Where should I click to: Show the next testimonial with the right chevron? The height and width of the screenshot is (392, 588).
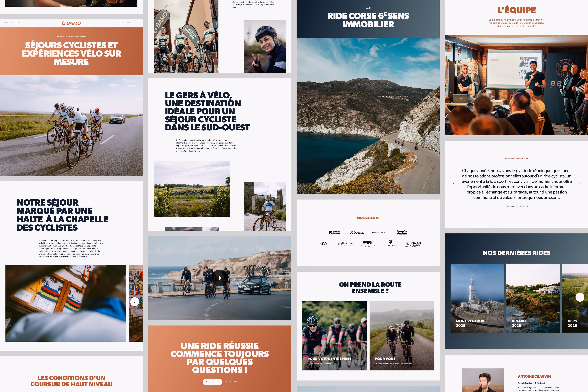tap(580, 183)
